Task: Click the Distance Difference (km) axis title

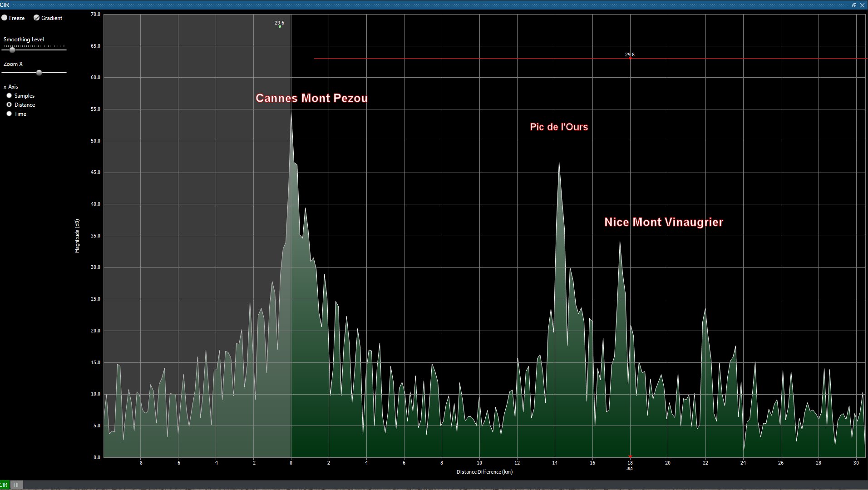Action: click(x=484, y=471)
